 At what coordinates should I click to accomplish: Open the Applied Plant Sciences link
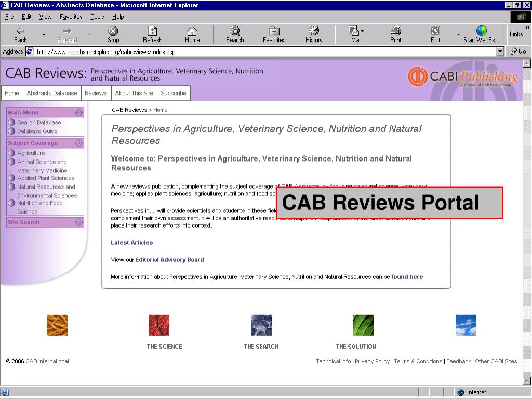click(46, 178)
